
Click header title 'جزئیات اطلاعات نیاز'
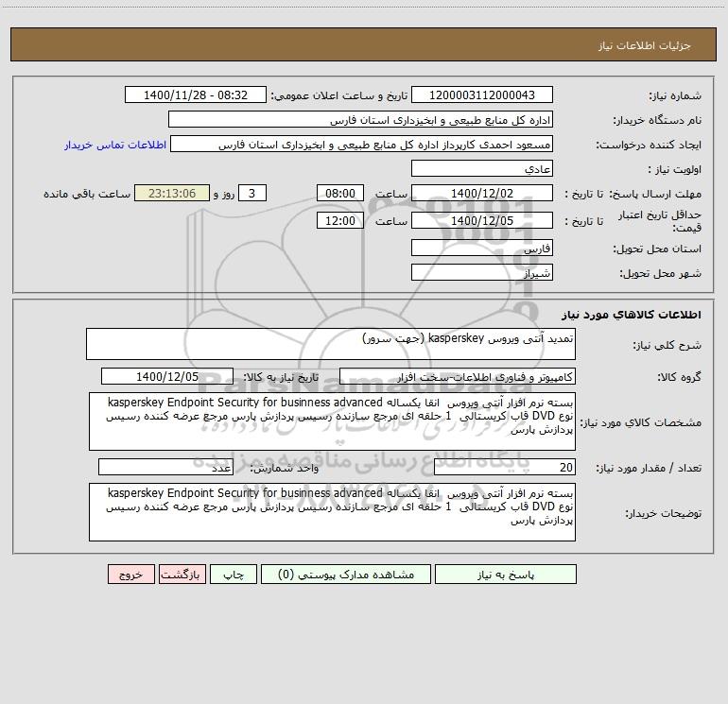tap(645, 45)
